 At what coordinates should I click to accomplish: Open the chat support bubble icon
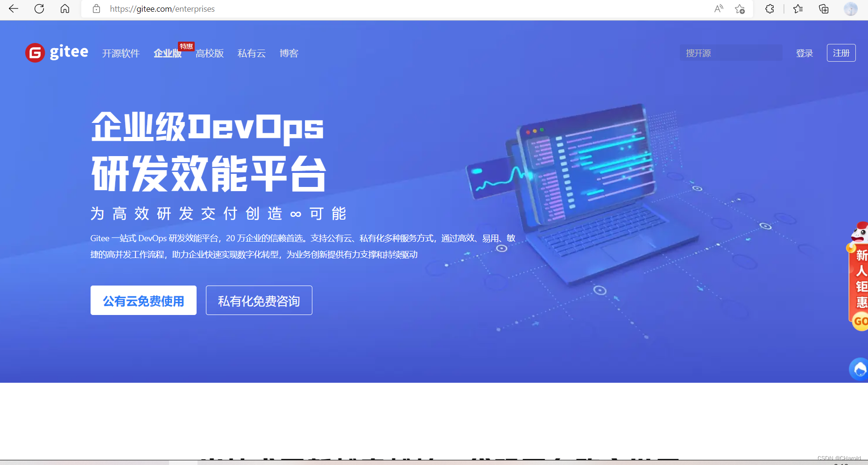(859, 369)
